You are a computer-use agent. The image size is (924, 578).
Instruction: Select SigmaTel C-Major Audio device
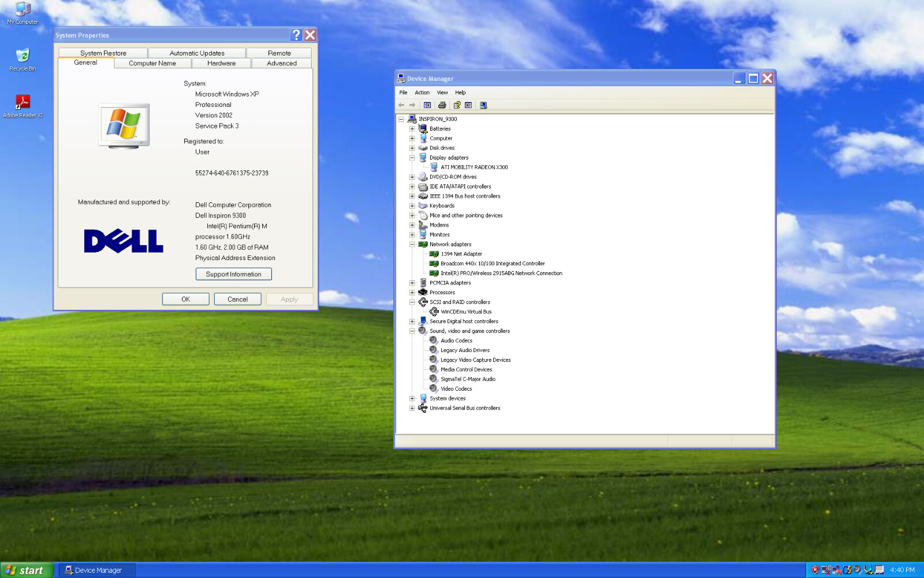point(468,379)
